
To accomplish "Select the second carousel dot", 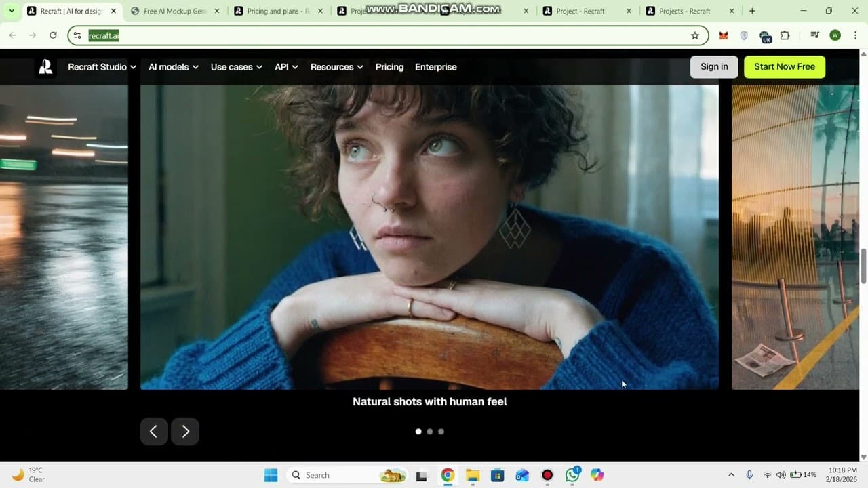I will tap(429, 432).
